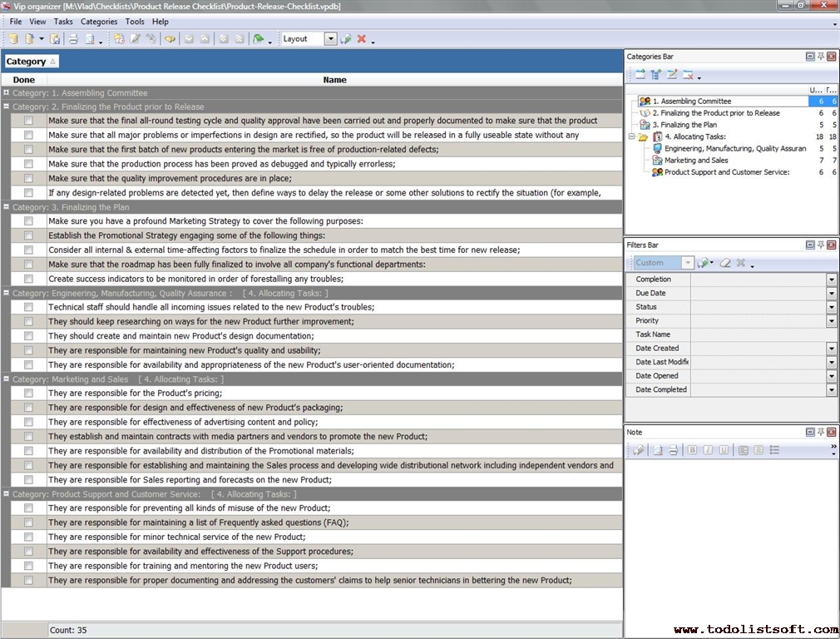
Task: Click the Print icon in the Note panel
Action: (673, 450)
